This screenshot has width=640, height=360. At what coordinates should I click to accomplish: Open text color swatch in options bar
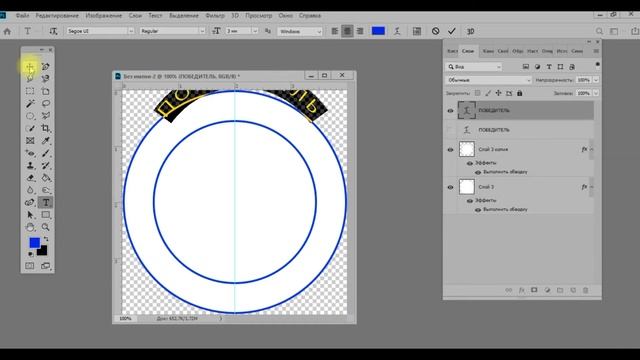click(378, 31)
